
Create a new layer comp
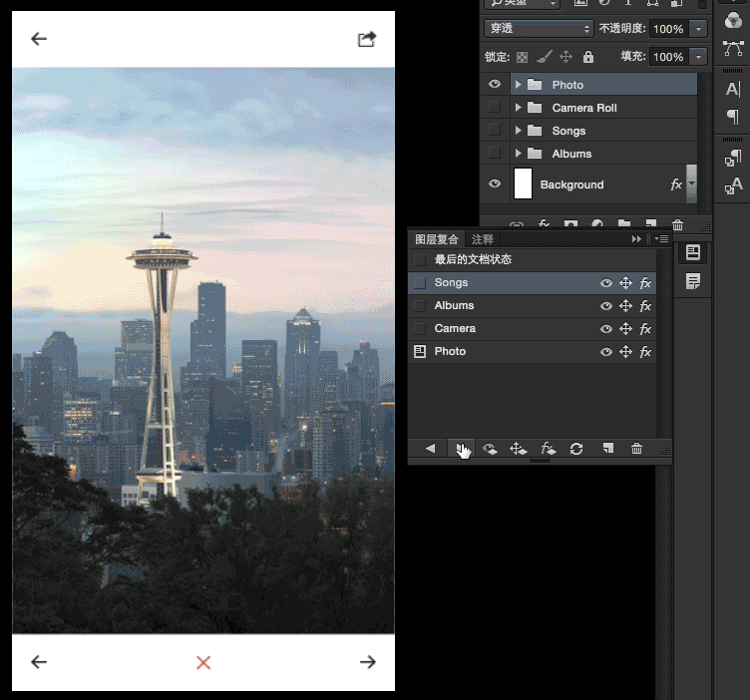pyautogui.click(x=606, y=449)
